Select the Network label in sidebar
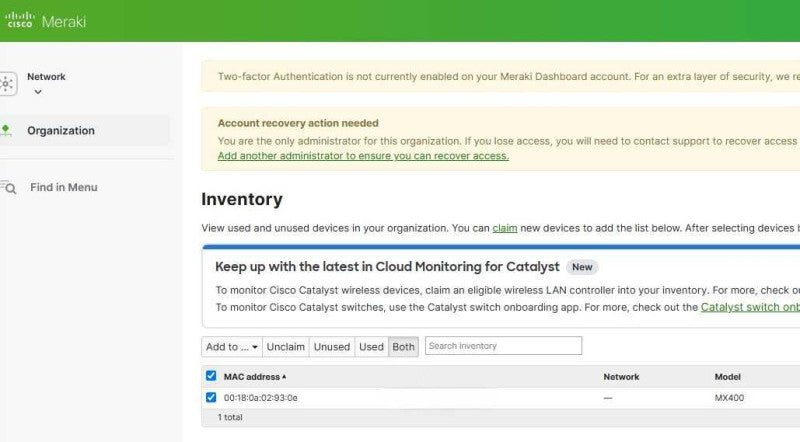 (46, 77)
